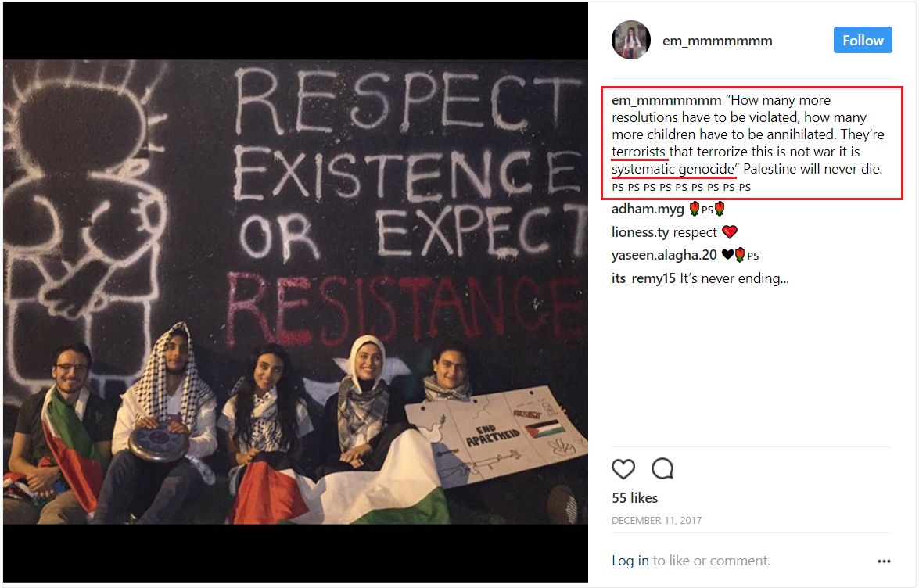919x588 pixels.
Task: Open em_mmmmmmm profile avatar
Action: [631, 40]
